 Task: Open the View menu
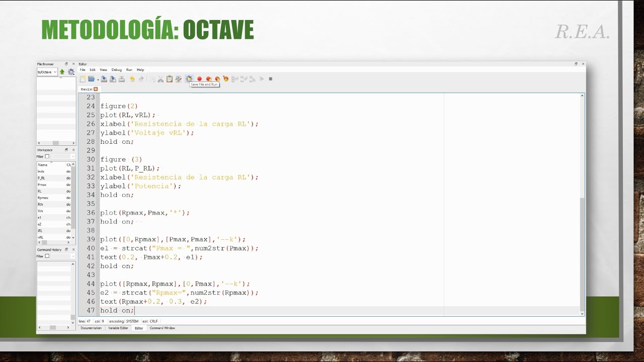pos(103,70)
